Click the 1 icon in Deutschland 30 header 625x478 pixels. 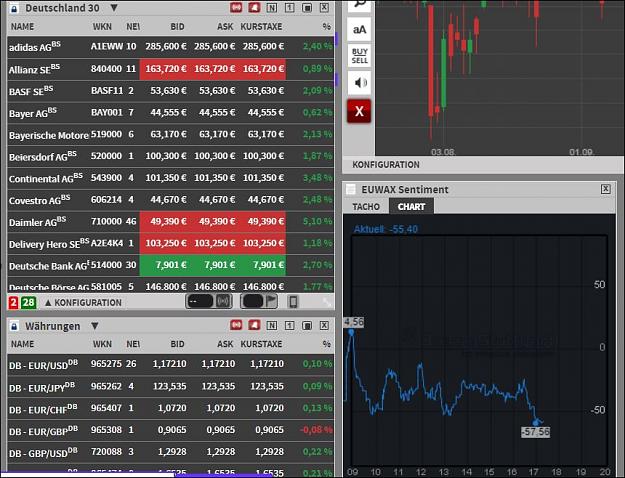click(290, 8)
